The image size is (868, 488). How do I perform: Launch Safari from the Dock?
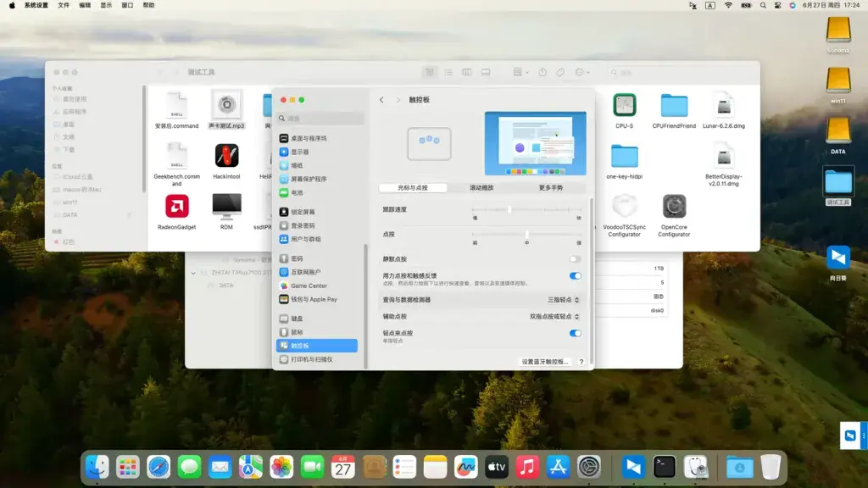(x=159, y=468)
